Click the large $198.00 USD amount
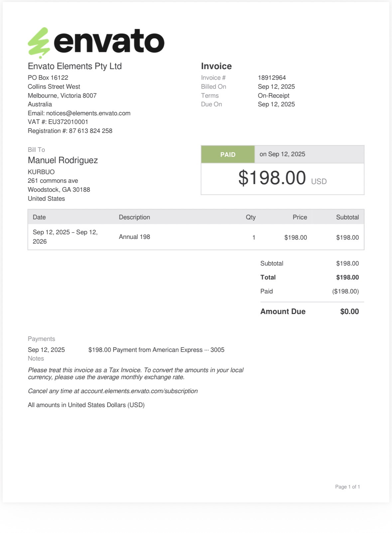This screenshot has height=533, width=392. tap(272, 178)
